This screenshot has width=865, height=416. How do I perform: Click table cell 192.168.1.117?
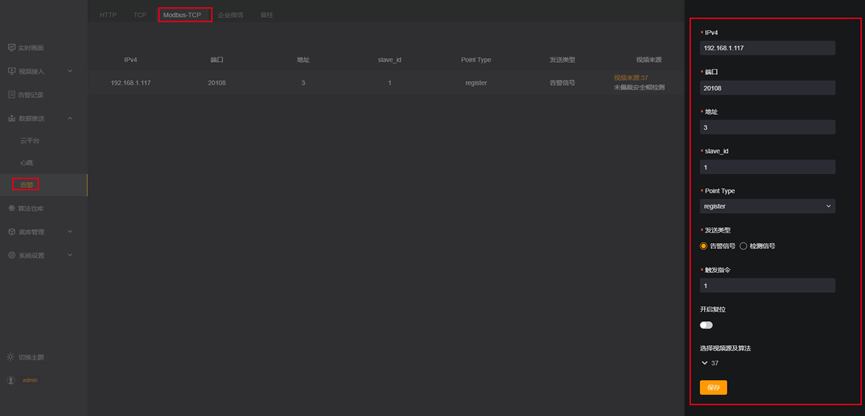(131, 83)
